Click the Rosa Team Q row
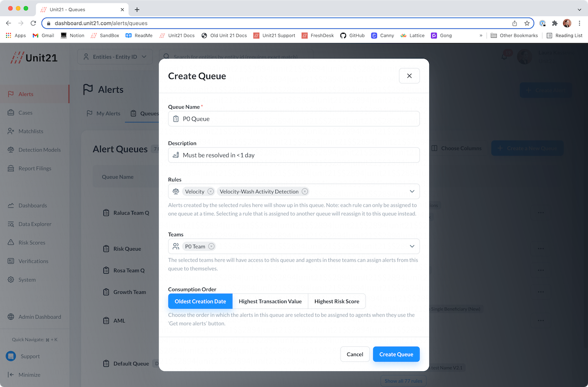The image size is (588, 387). tap(123, 270)
